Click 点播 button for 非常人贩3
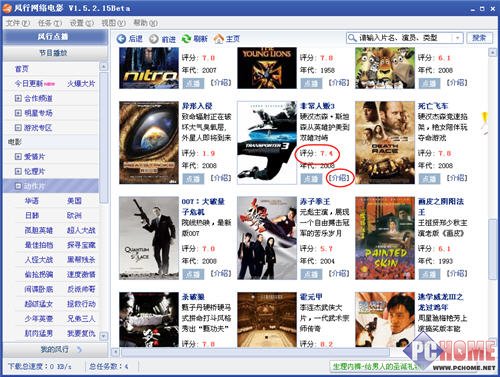 pos(311,179)
